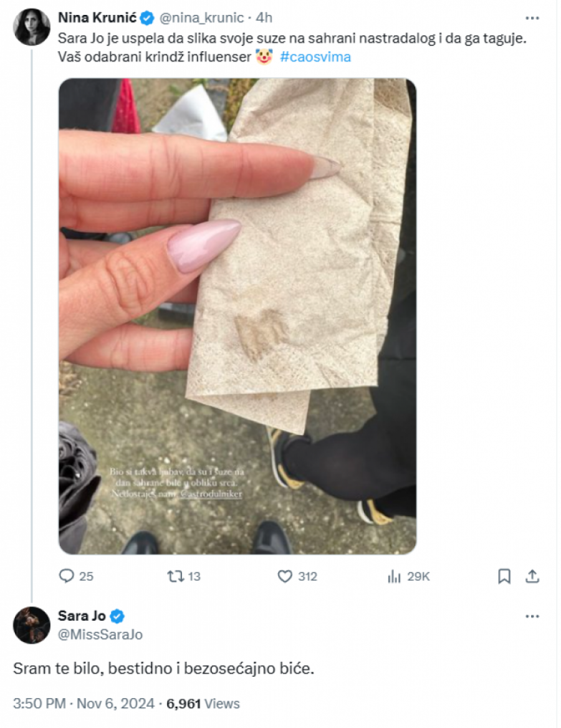Click the Sara Jo display name

tap(82, 616)
